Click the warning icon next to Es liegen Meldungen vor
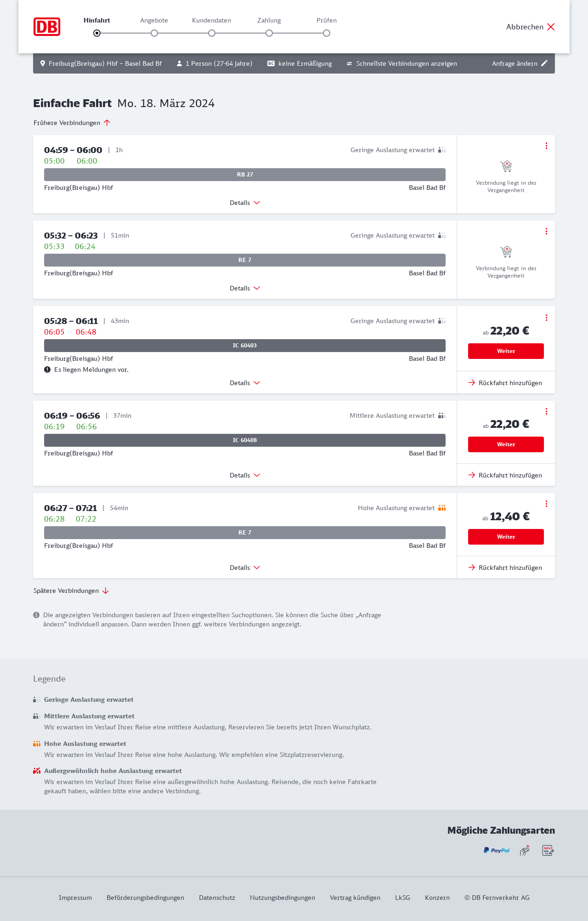Image resolution: width=588 pixels, height=921 pixels. point(47,370)
